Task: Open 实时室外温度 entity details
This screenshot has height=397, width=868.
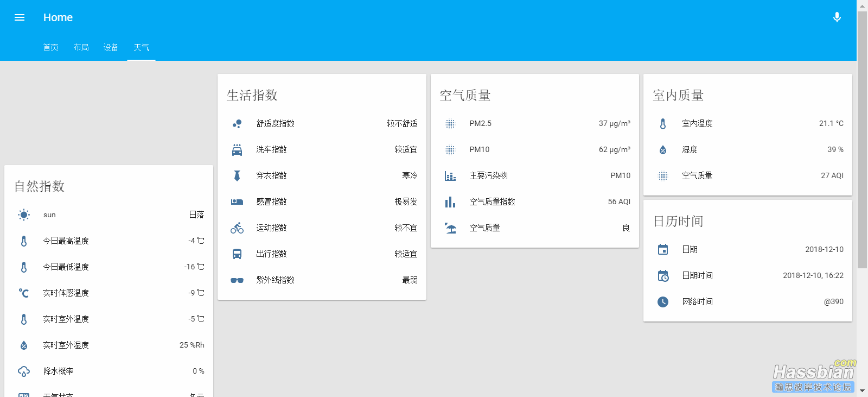Action: (108, 319)
